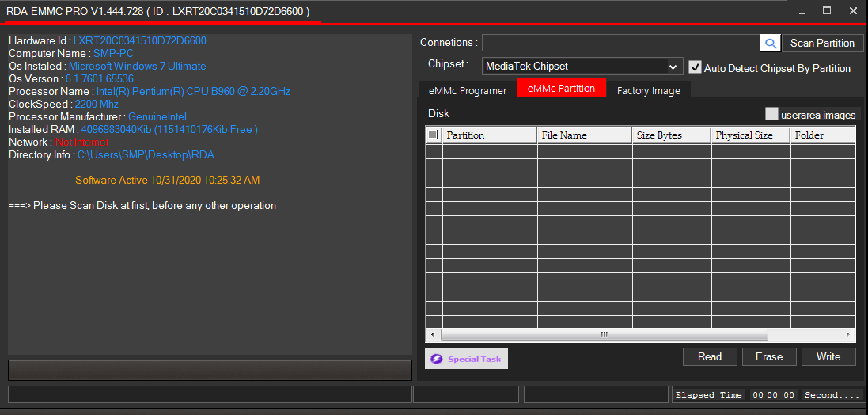Click the Special Task button
This screenshot has width=868, height=415.
(x=466, y=359)
